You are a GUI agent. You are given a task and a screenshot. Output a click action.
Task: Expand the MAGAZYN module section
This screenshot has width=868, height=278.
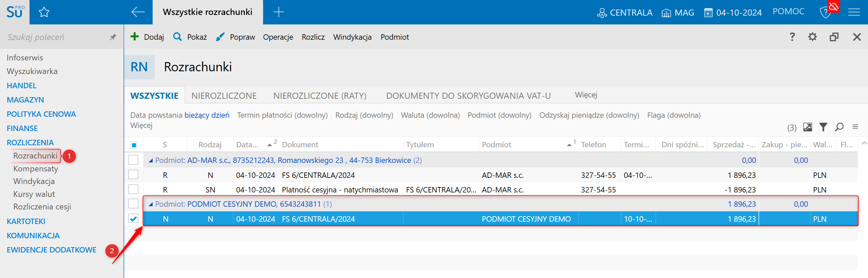coord(25,100)
